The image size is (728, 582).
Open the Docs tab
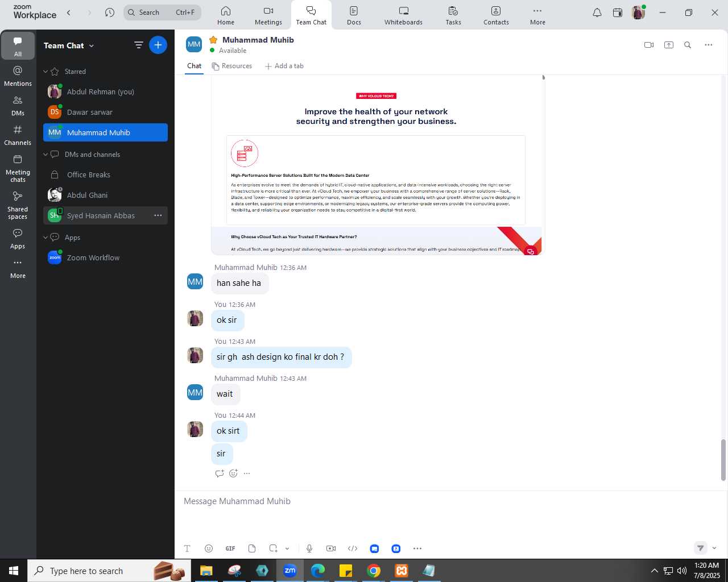(354, 15)
